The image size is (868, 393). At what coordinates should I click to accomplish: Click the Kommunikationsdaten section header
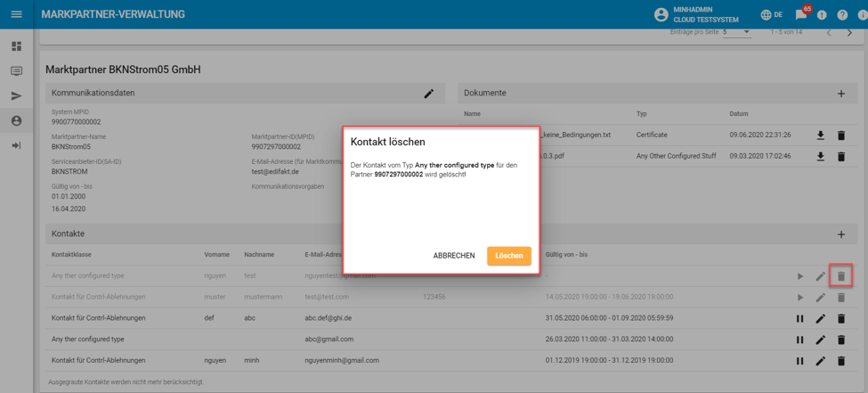(x=245, y=93)
